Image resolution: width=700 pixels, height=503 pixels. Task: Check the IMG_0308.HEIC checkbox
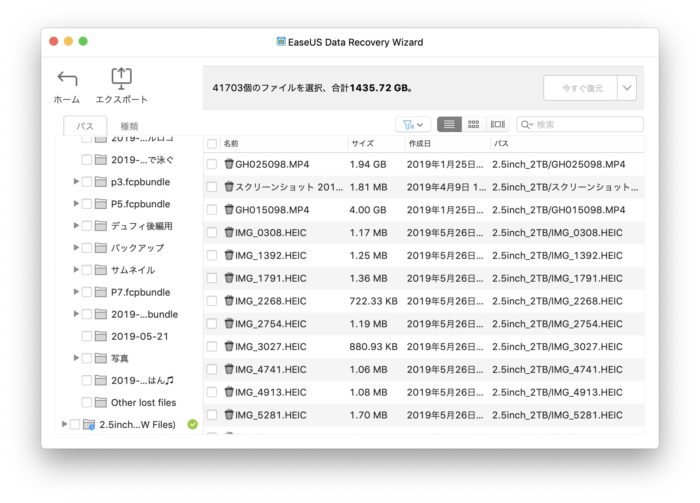point(212,233)
